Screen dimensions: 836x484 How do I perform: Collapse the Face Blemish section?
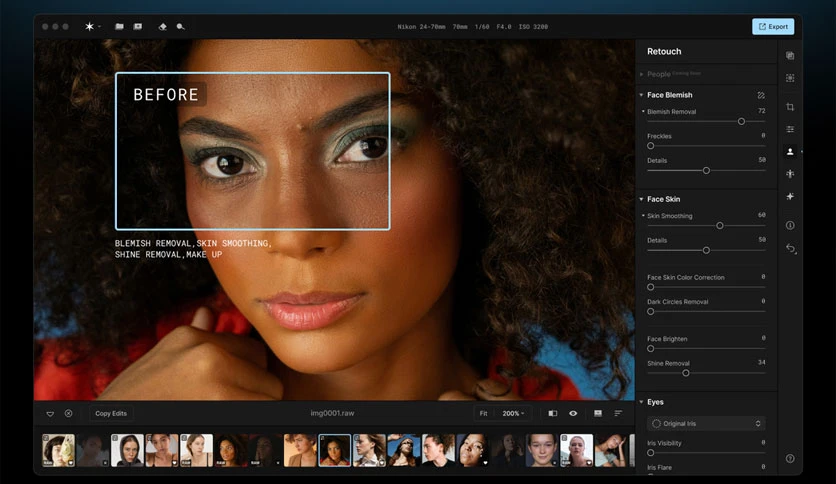(641, 95)
